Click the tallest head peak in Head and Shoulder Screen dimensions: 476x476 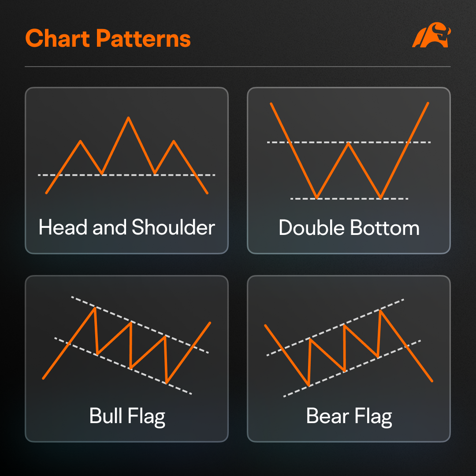(128, 118)
